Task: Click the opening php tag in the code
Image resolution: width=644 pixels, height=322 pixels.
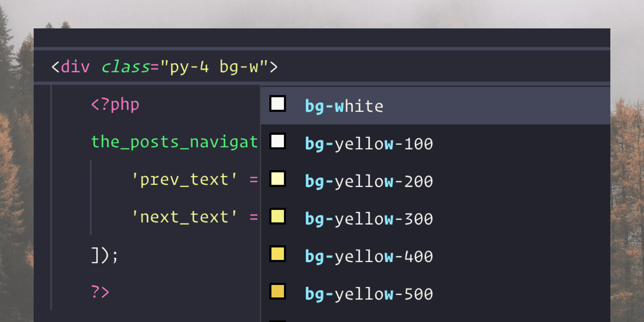Action: pos(115,105)
